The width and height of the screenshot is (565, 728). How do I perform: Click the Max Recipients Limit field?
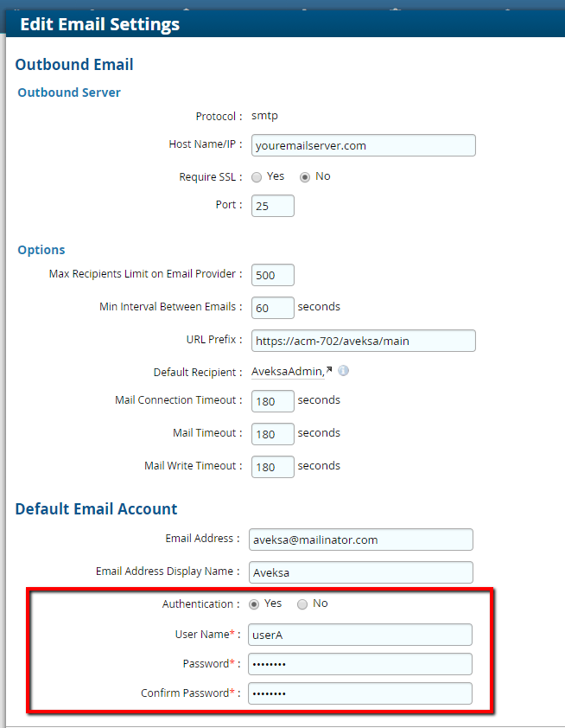tap(272, 275)
